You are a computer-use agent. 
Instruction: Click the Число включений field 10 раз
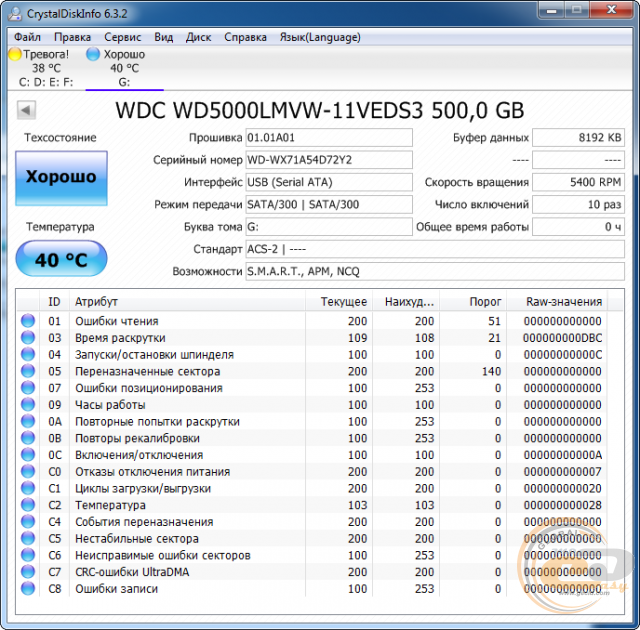point(578,204)
